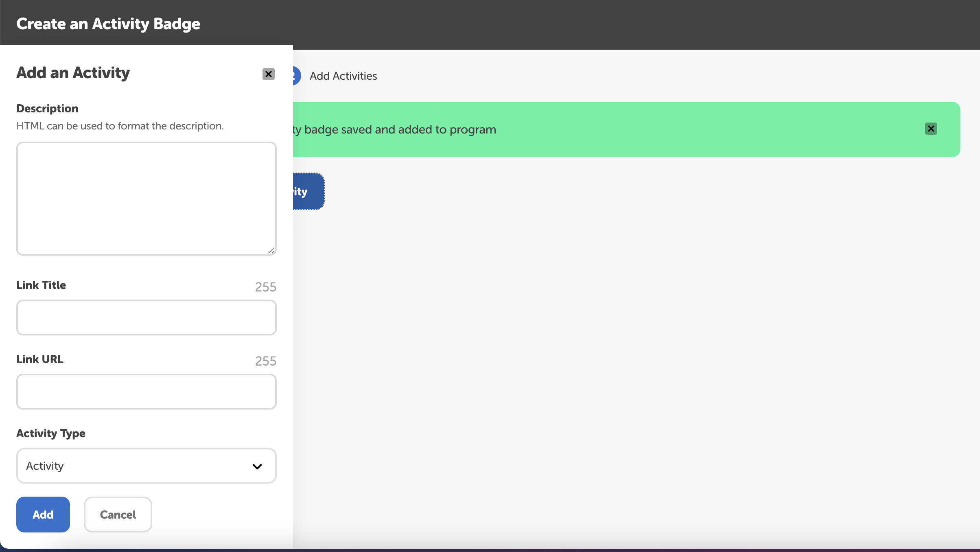Grab the Description textarea resize handle

pyautogui.click(x=271, y=250)
